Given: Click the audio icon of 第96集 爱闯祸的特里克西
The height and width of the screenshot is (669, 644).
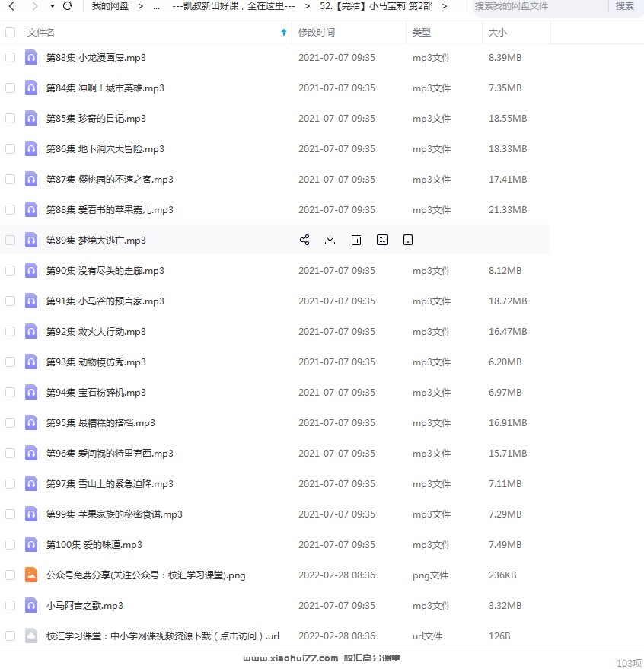Looking at the screenshot, I should (x=31, y=453).
